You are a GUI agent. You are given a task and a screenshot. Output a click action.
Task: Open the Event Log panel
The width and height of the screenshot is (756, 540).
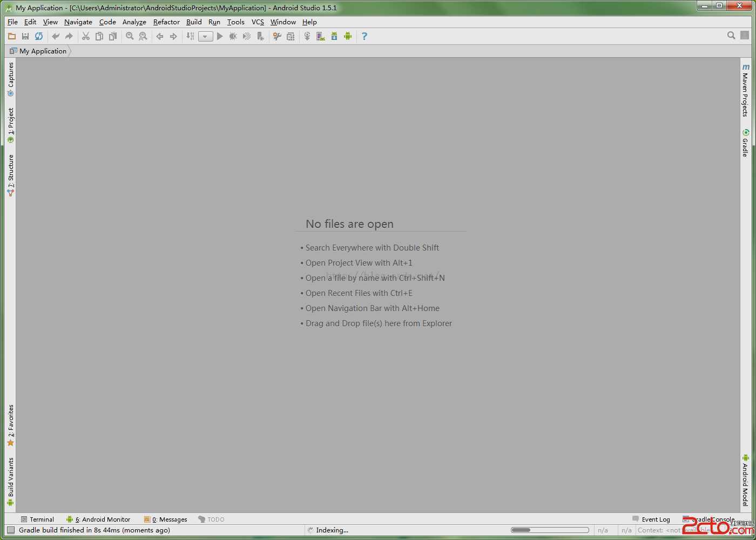pyautogui.click(x=651, y=519)
